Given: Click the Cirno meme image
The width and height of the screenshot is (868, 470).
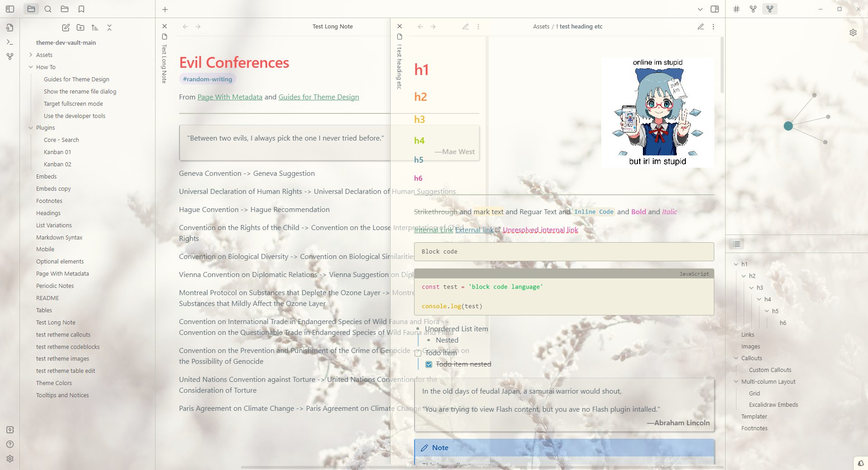Looking at the screenshot, I should point(658,112).
